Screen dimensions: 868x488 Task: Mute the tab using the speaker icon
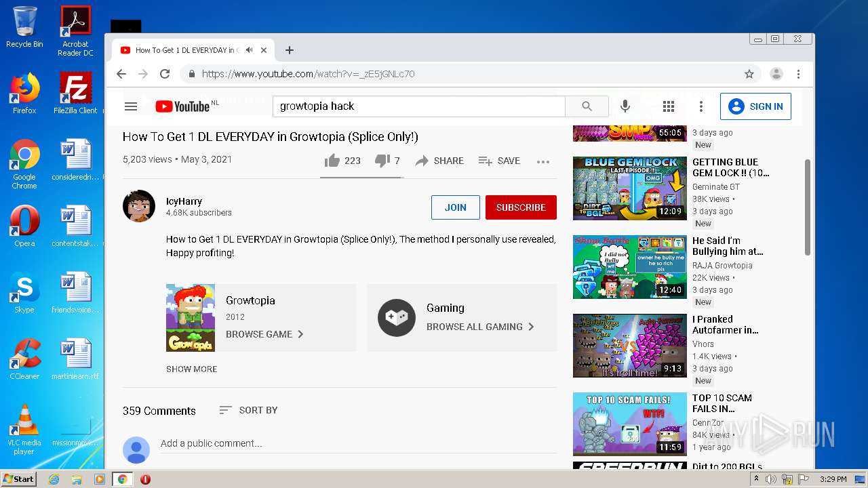[x=250, y=50]
